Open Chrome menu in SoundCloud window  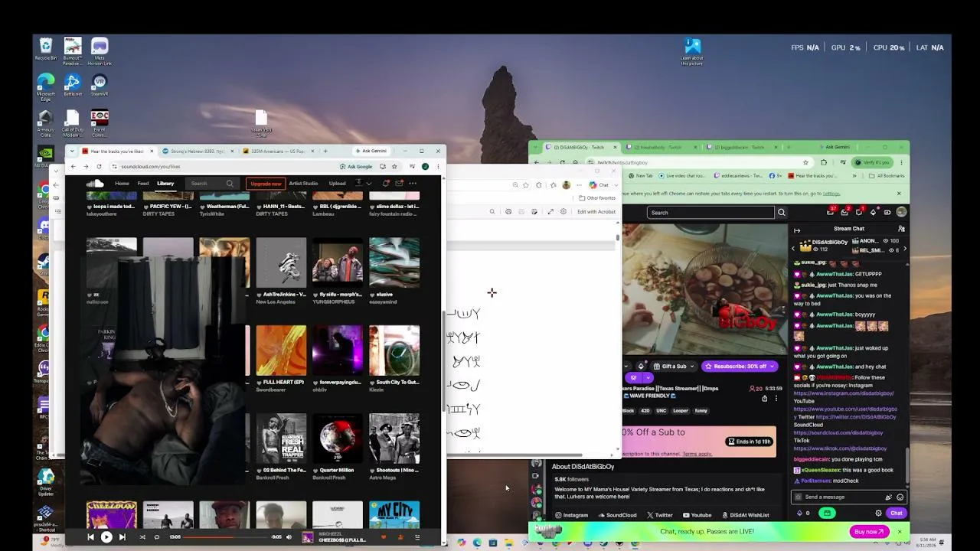pyautogui.click(x=439, y=166)
